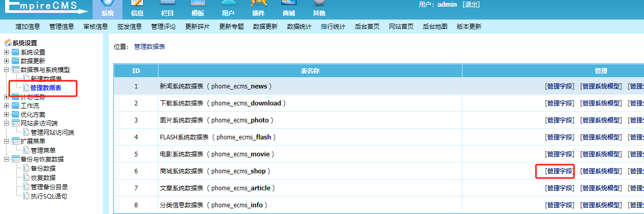Open the 系统 top navigation icon

(108, 9)
